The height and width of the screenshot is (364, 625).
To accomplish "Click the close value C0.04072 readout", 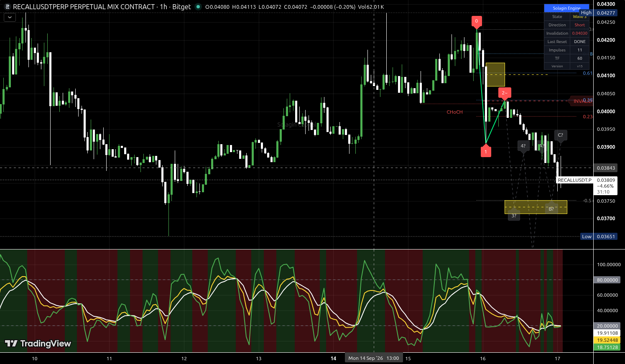I will coord(296,7).
